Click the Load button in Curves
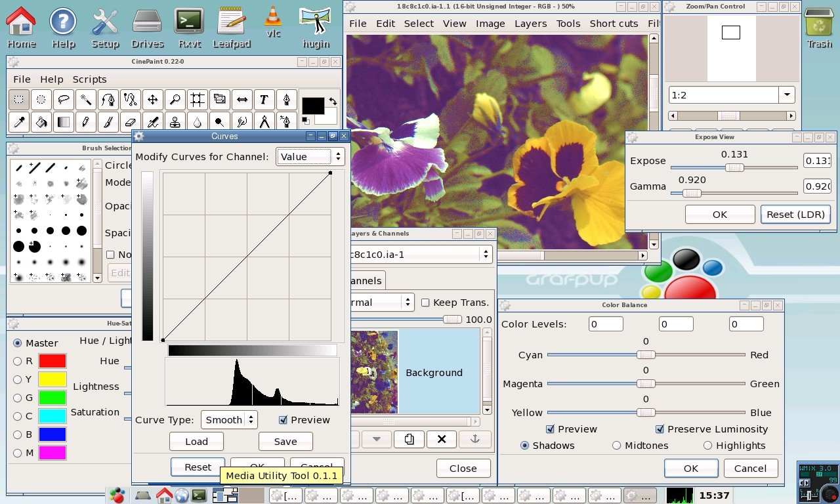Image resolution: width=840 pixels, height=504 pixels. (196, 442)
